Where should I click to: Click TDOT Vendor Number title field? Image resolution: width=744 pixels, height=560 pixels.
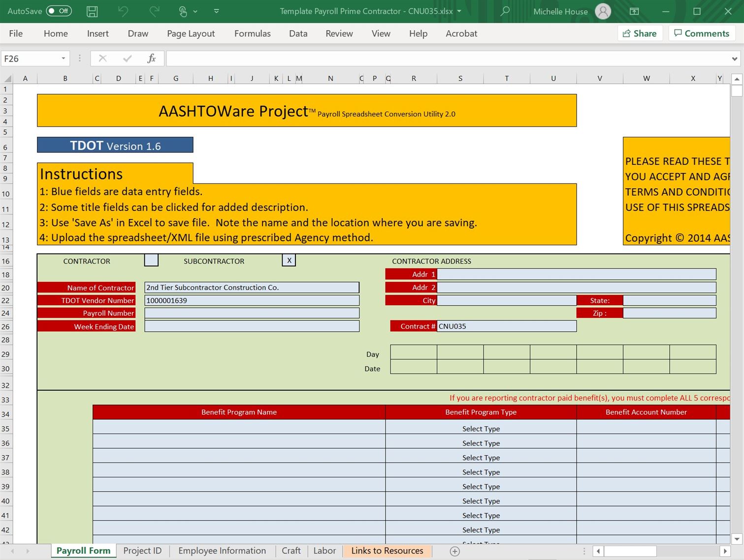86,300
